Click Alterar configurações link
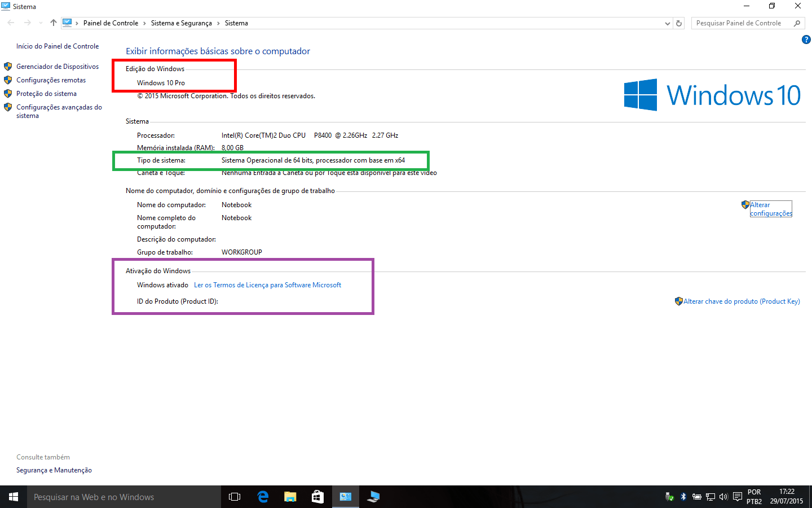Screen dimensions: 812x508 pyautogui.click(x=771, y=209)
